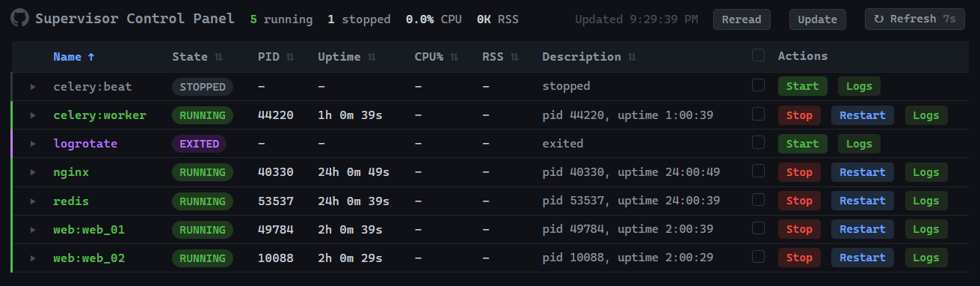Click the Reread button
The width and height of the screenshot is (980, 286).
(x=742, y=19)
